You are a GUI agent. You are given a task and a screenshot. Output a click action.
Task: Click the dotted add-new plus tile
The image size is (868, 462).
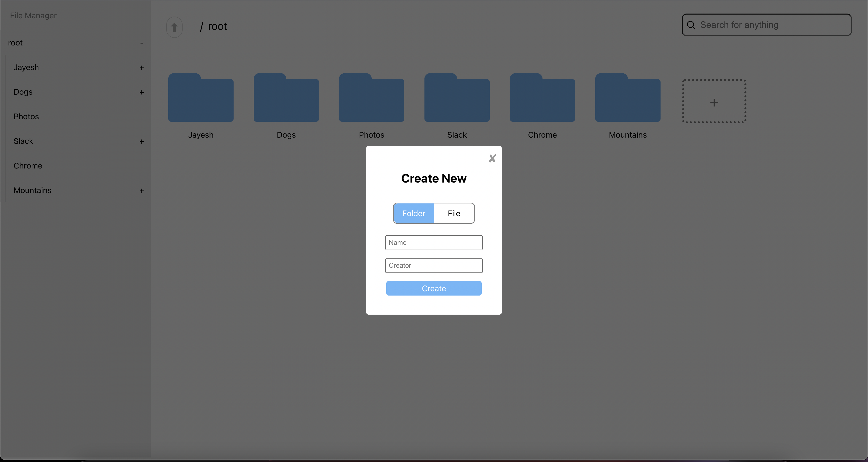click(x=714, y=102)
